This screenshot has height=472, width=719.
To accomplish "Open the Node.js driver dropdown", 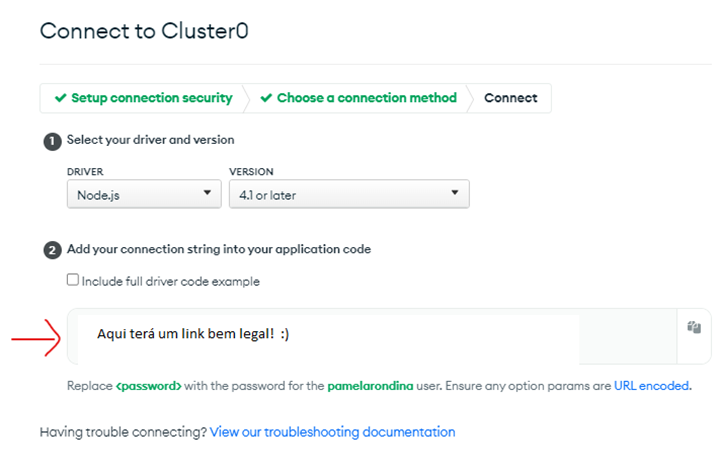I will [144, 194].
